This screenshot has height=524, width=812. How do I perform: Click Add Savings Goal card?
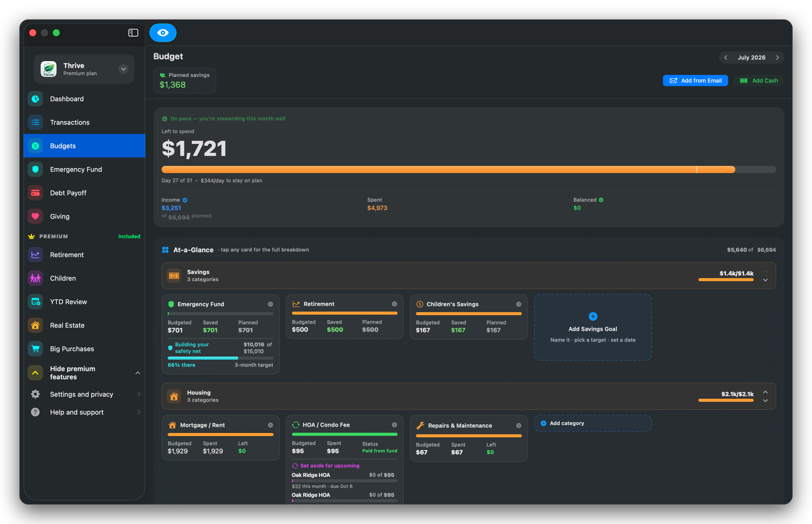(593, 327)
